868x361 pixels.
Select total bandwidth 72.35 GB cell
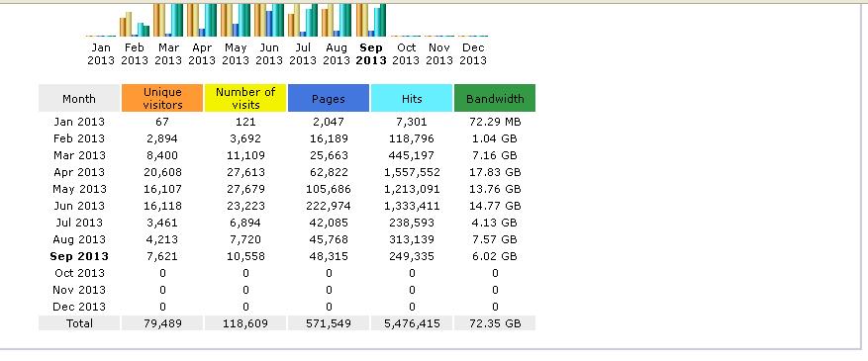coord(494,323)
